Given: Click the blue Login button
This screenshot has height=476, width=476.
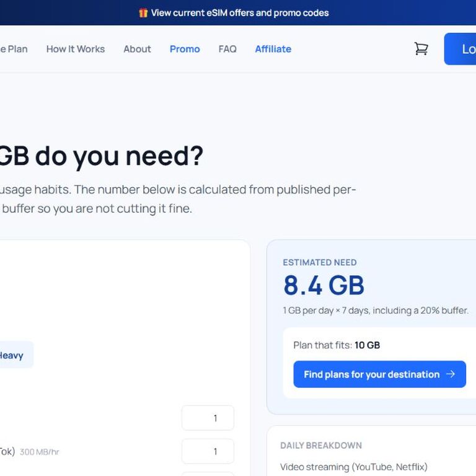Looking at the screenshot, I should (x=461, y=49).
